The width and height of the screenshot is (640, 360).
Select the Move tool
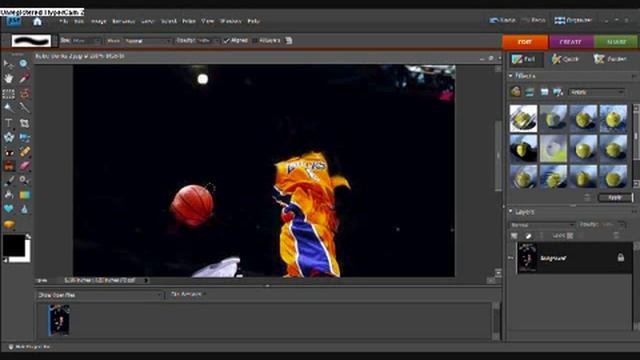click(x=8, y=64)
